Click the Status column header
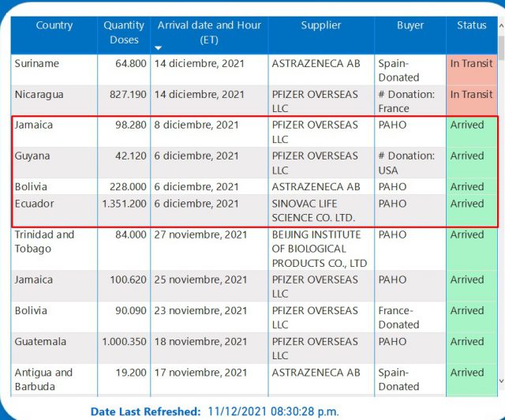505x420 pixels. click(x=471, y=25)
